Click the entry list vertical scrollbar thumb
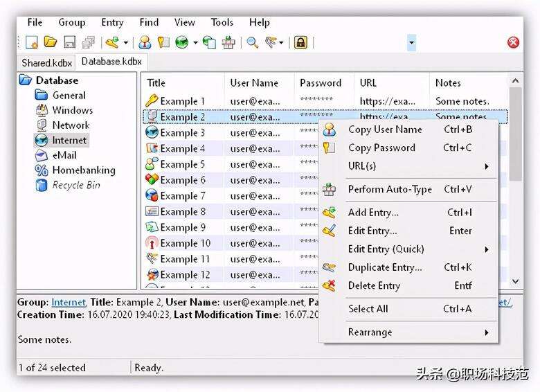This screenshot has height=392, width=540. tap(515, 134)
